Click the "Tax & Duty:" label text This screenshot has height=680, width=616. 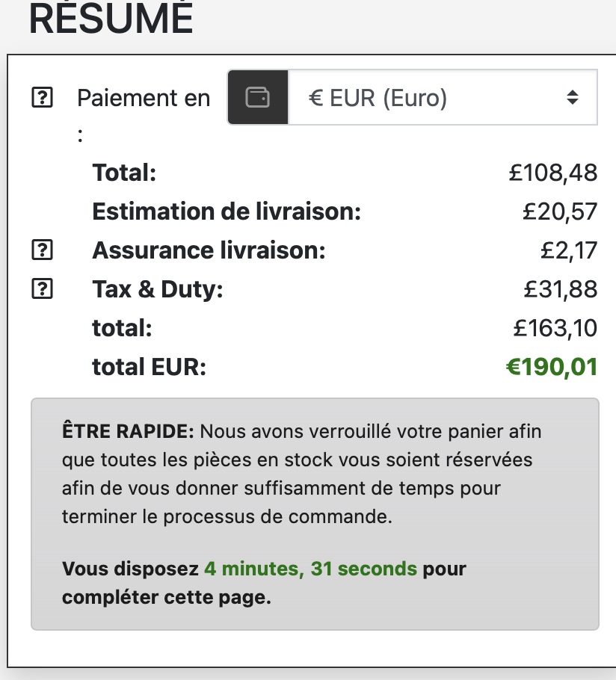point(158,290)
